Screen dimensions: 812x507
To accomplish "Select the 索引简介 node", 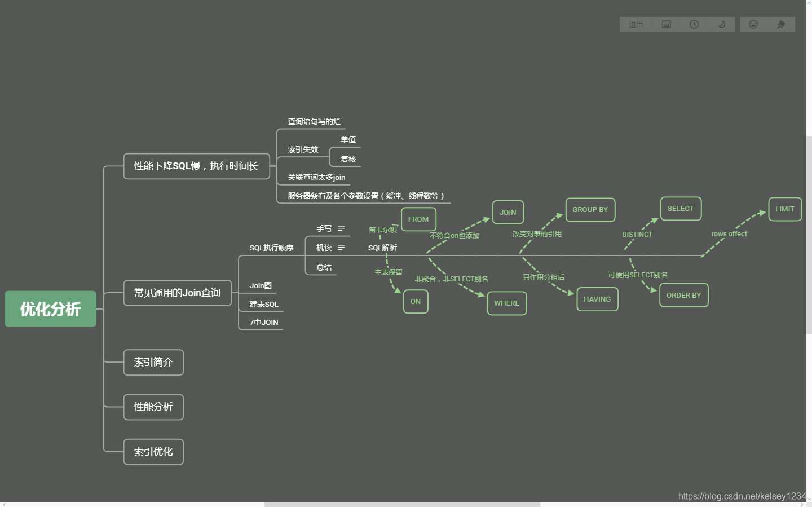I will coord(153,363).
